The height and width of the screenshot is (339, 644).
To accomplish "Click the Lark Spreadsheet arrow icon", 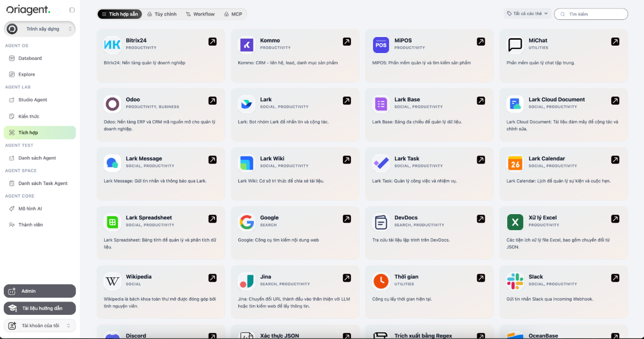I will [x=213, y=219].
